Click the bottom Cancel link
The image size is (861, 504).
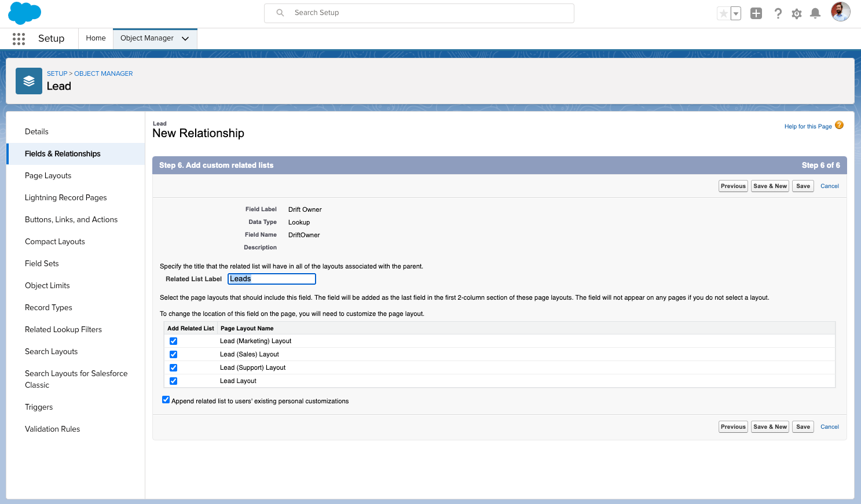830,427
